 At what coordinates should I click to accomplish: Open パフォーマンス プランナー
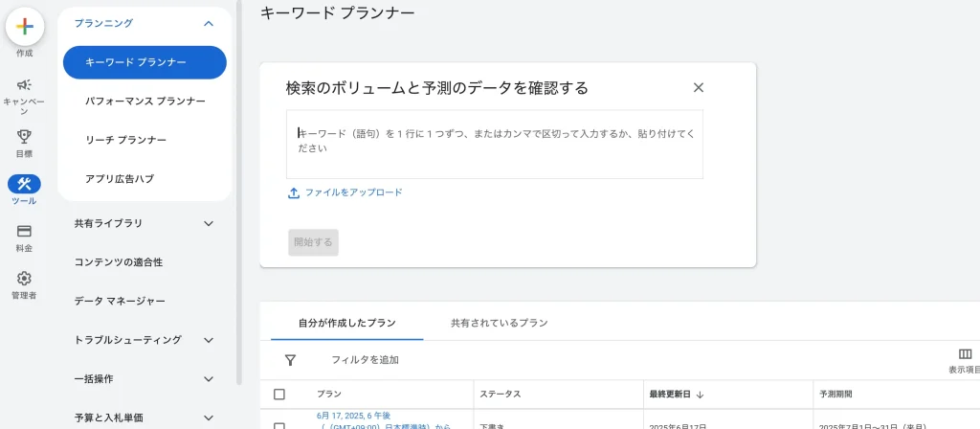pyautogui.click(x=145, y=101)
